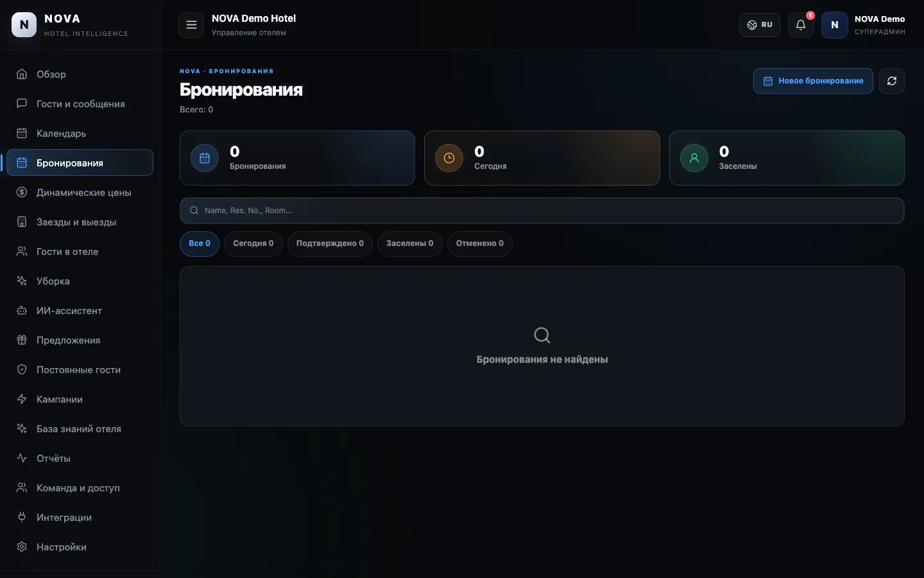Select the Заселены 0 filter tab
The image size is (924, 578).
[410, 244]
